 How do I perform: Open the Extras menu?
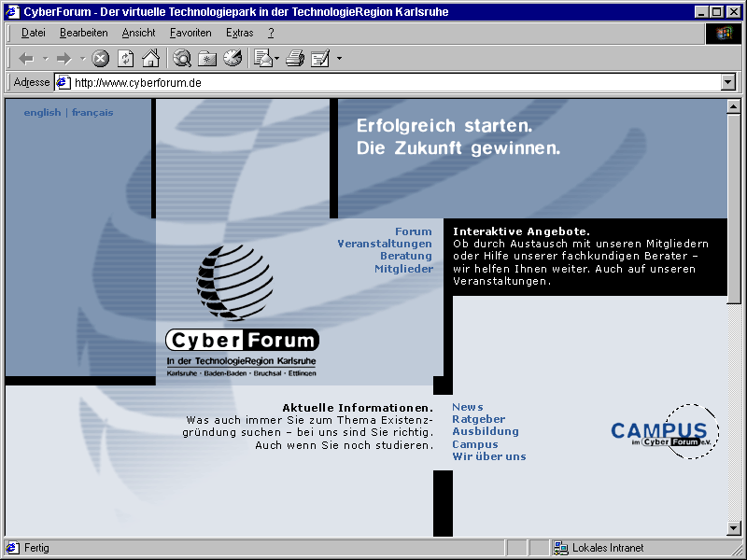[240, 33]
